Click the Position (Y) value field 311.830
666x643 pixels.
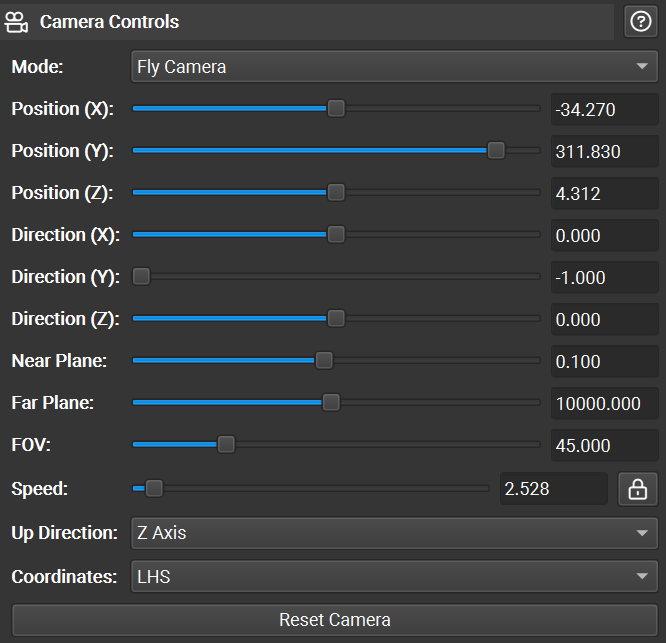tap(604, 152)
